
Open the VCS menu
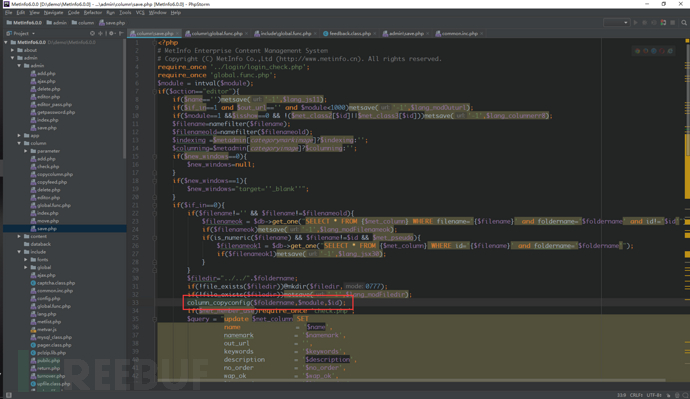point(140,13)
